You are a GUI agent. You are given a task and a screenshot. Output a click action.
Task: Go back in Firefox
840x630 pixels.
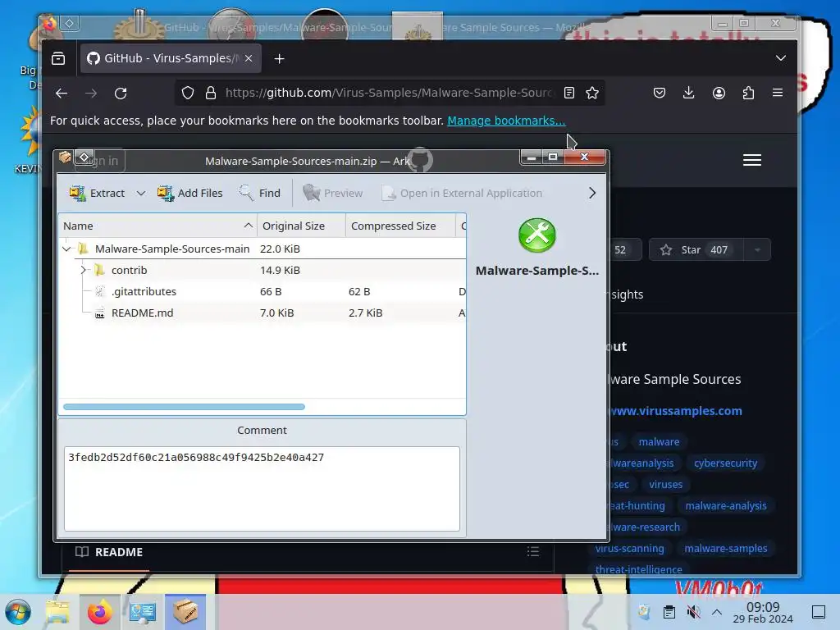coord(62,94)
